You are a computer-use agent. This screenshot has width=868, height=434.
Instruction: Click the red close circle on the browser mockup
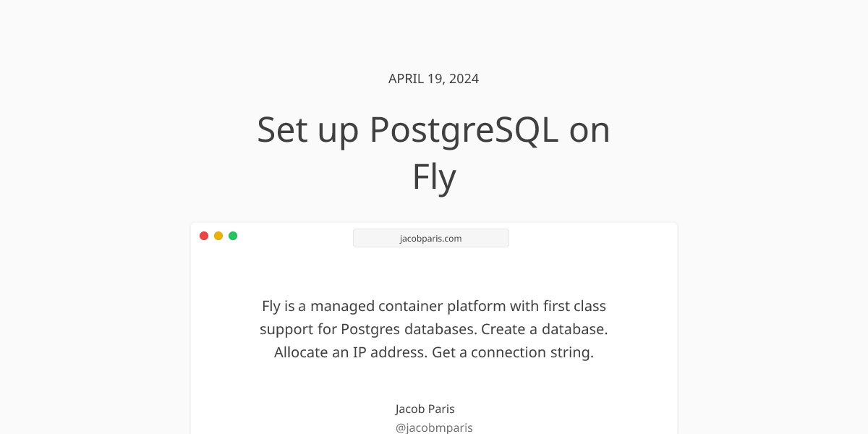204,235
